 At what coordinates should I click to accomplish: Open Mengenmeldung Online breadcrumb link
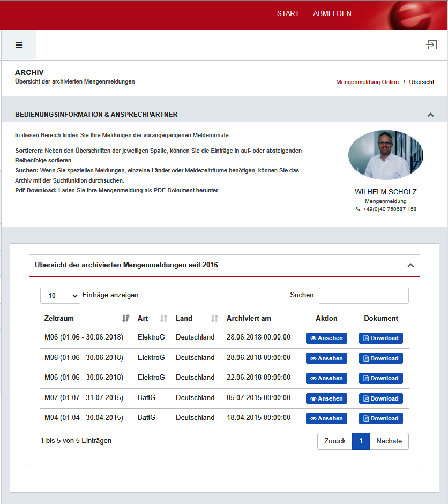tap(367, 82)
